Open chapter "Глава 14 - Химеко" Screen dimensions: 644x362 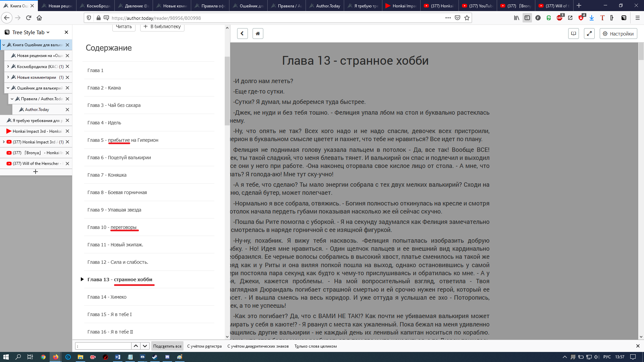click(x=107, y=297)
